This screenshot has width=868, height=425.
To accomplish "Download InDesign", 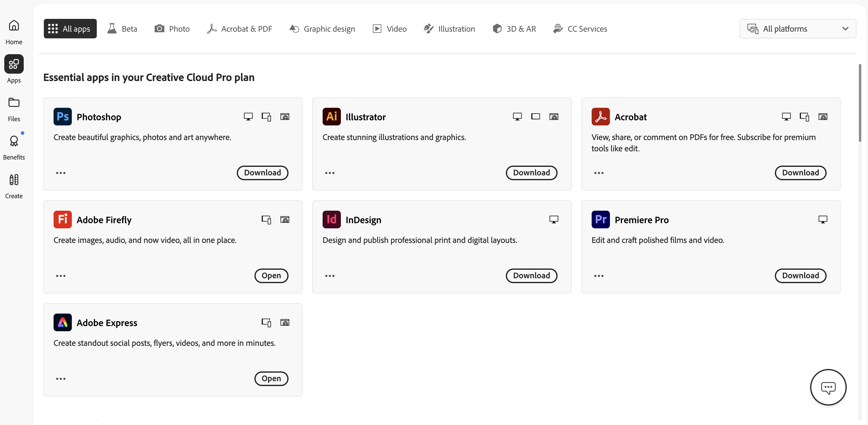I will [x=531, y=276].
